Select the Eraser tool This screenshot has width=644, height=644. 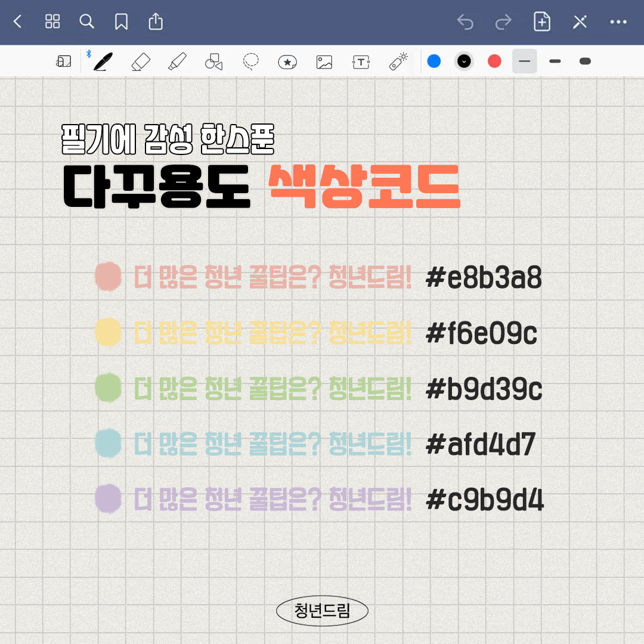141,61
